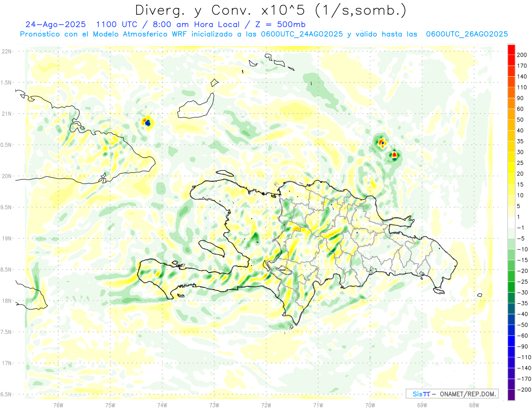Click the '17N' latitude label
Viewport: 532px width, 411px height.
(x=7, y=363)
